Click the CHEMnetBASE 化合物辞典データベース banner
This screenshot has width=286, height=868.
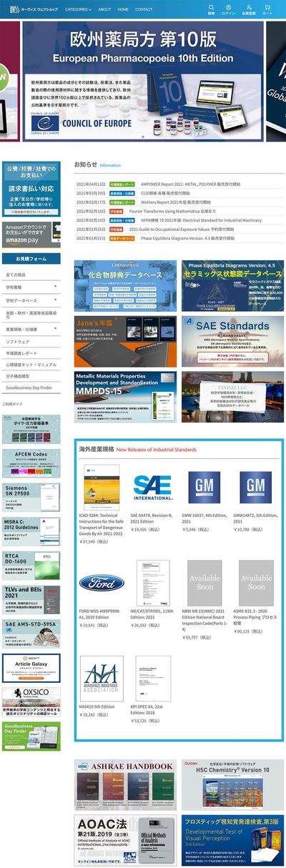125,286
